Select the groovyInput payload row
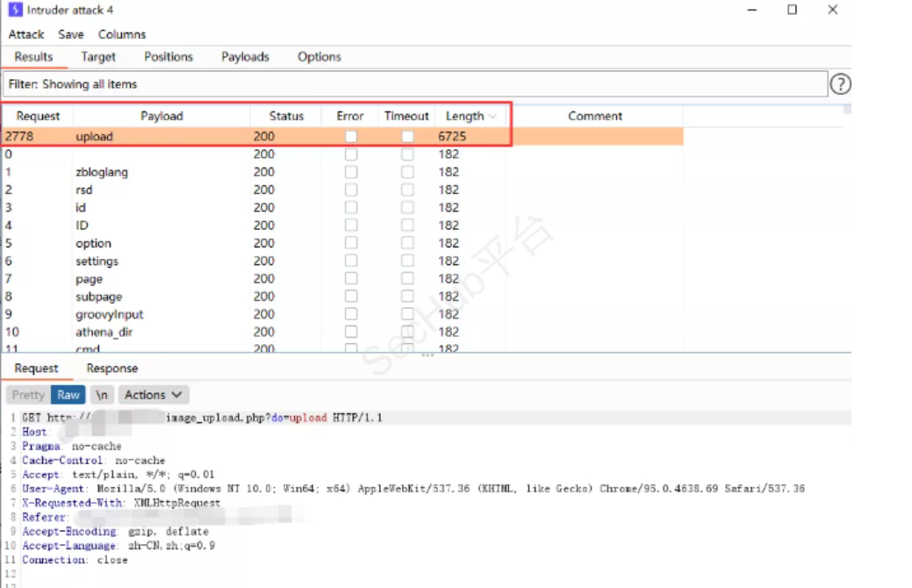The width and height of the screenshot is (912, 588). (109, 314)
